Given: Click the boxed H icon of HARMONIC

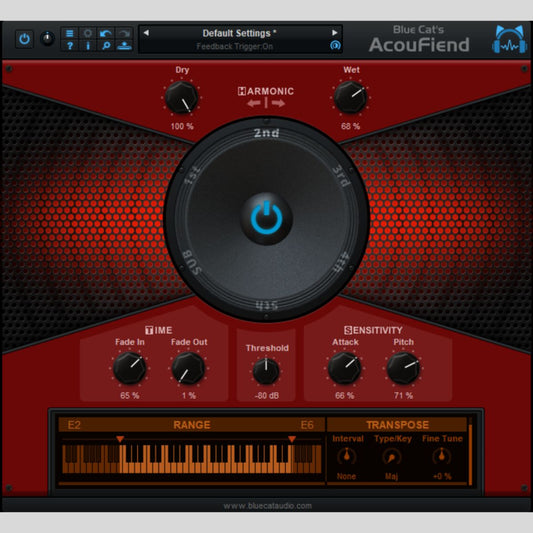Looking at the screenshot, I should coord(242,91).
